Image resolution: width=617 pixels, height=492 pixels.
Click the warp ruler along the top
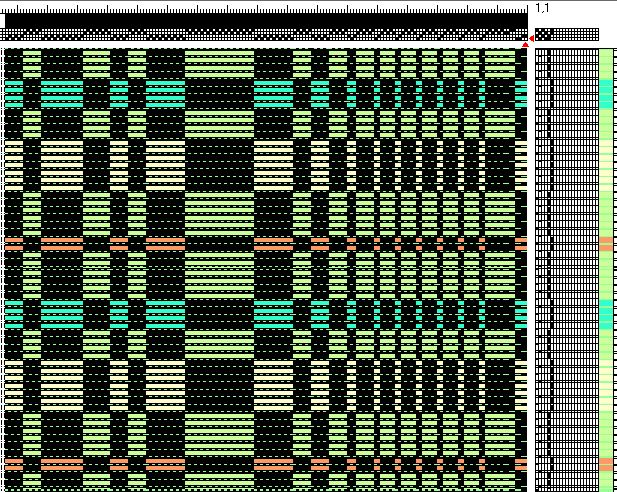coord(266,9)
